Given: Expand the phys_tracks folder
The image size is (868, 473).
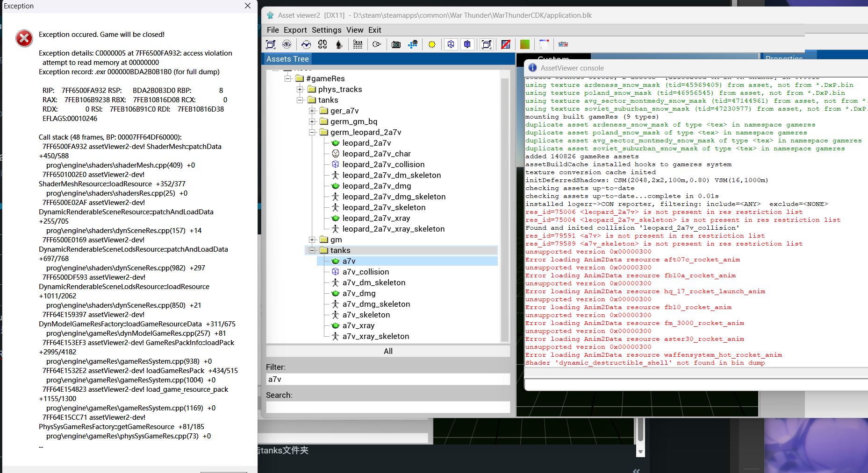Looking at the screenshot, I should 300,89.
